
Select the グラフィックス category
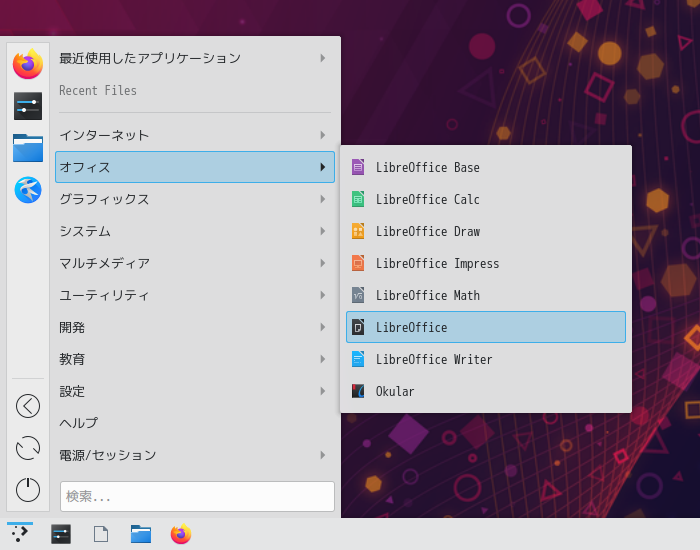click(x=195, y=199)
